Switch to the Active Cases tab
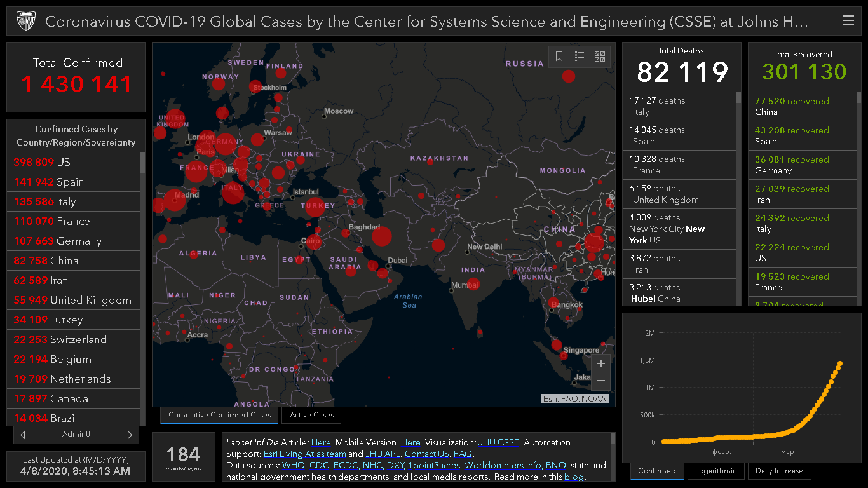This screenshot has height=488, width=868. (x=311, y=416)
